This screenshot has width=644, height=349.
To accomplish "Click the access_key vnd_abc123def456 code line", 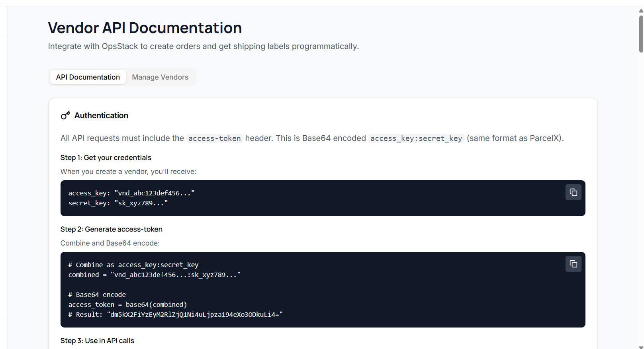I will click(131, 193).
